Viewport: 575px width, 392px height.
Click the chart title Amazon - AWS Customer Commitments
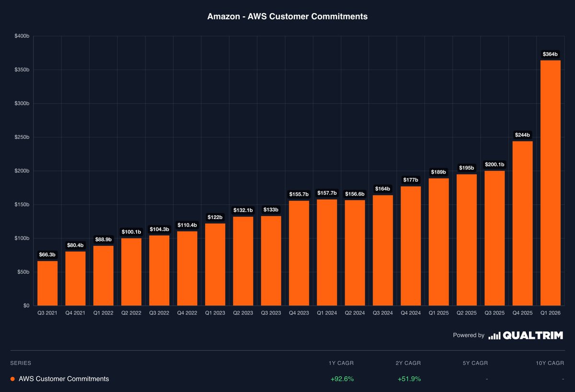click(x=287, y=16)
